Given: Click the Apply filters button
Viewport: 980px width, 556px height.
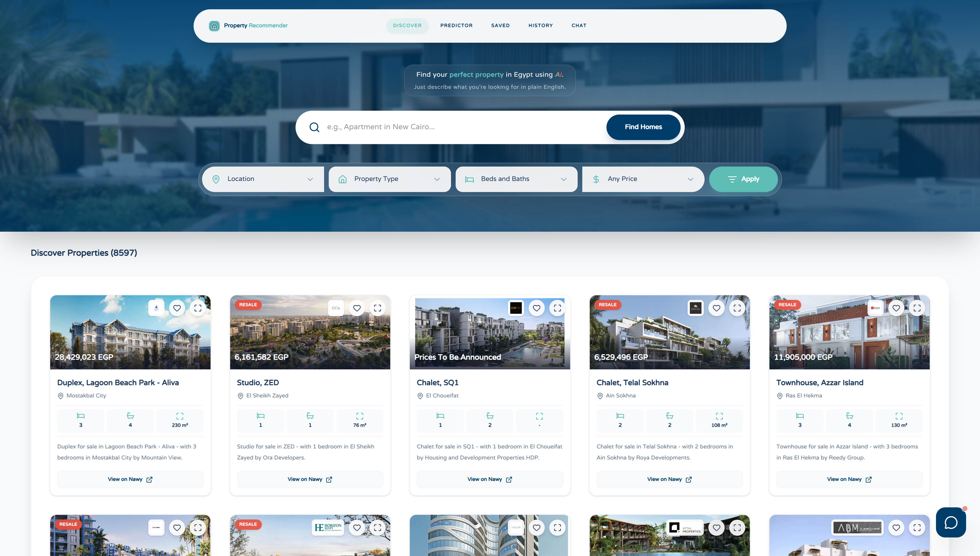Looking at the screenshot, I should 743,179.
